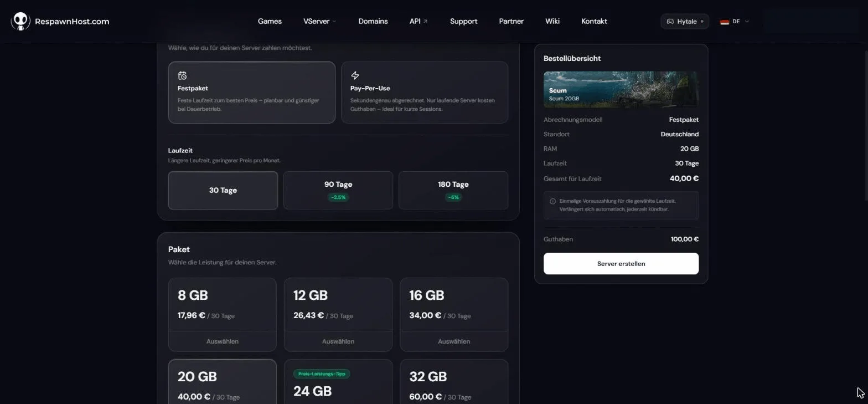The image size is (868, 404).
Task: Open the API link
Action: 418,21
